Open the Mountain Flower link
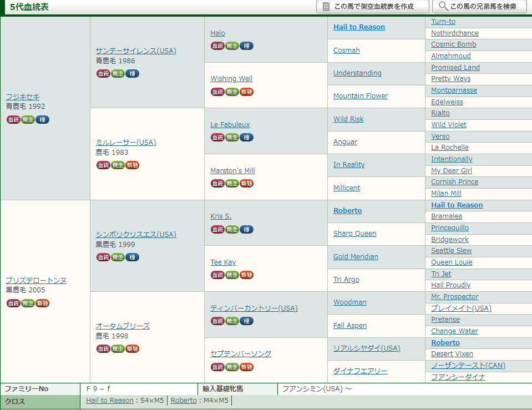 coord(361,96)
